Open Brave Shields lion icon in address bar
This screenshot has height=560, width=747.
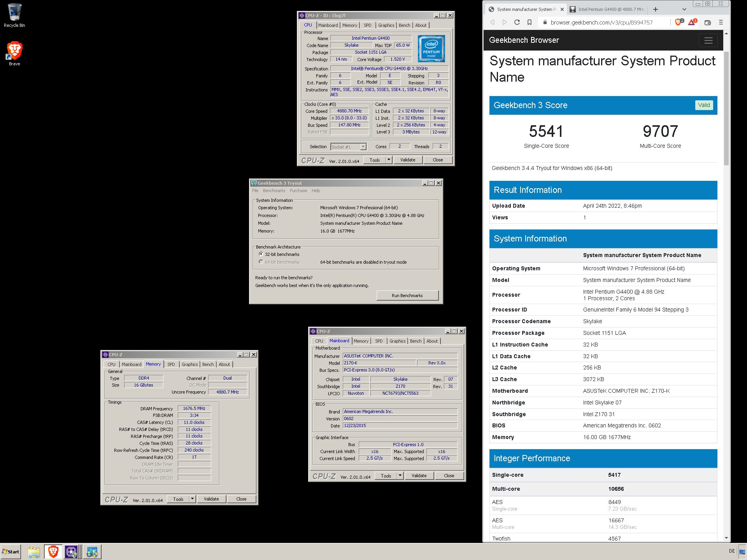(679, 22)
